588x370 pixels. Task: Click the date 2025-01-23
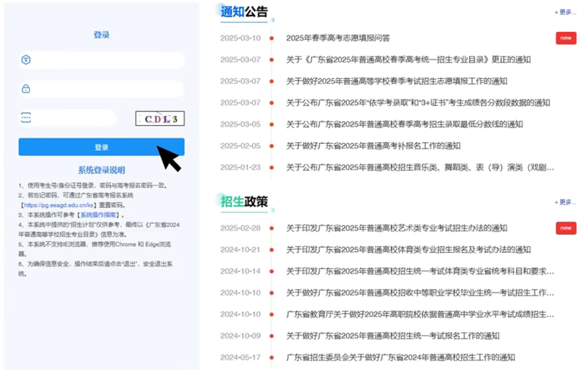(x=241, y=167)
